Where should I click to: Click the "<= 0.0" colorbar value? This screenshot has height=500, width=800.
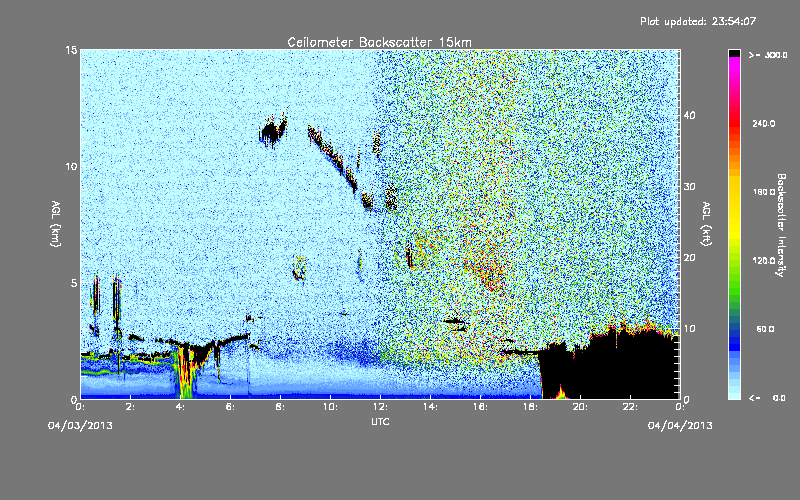(768, 398)
